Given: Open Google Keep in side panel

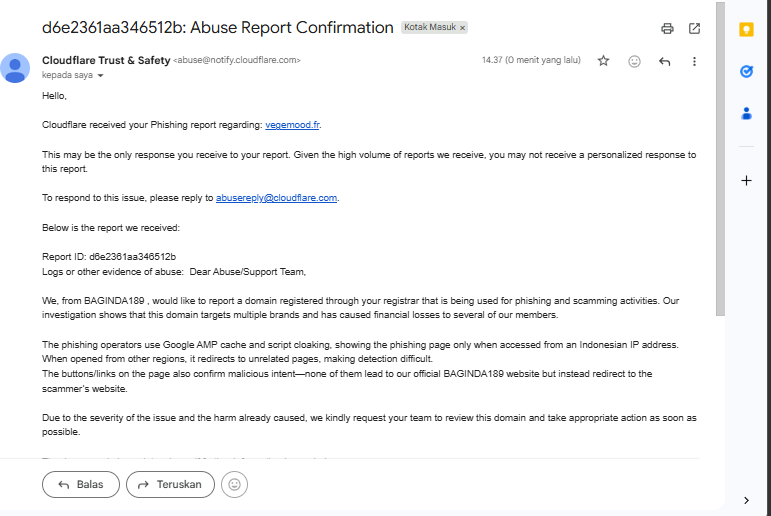Looking at the screenshot, I should point(746,30).
